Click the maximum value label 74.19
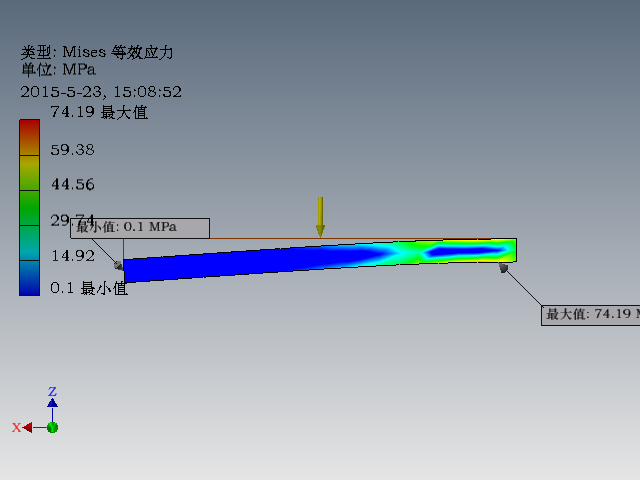Screen dimensions: 640x480 point(591,316)
